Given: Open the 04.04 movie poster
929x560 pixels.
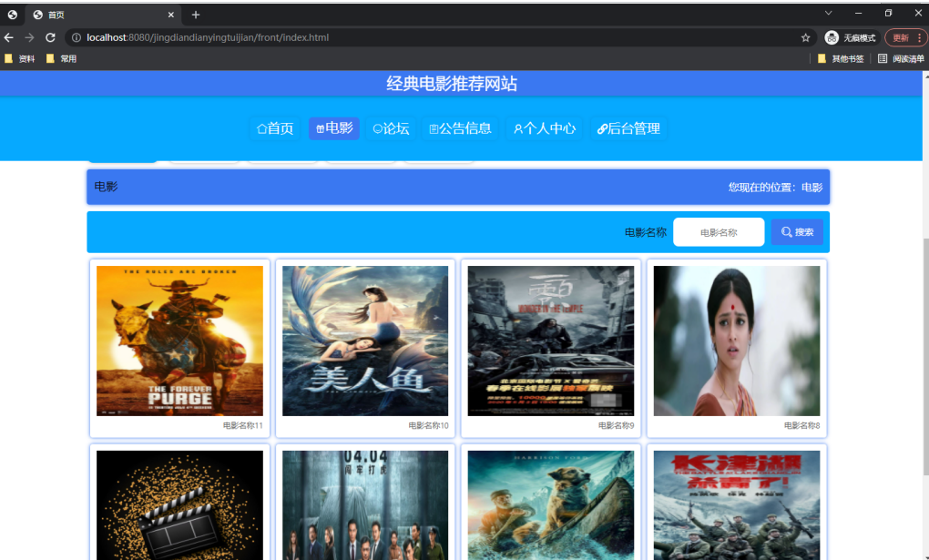Looking at the screenshot, I should point(365,504).
